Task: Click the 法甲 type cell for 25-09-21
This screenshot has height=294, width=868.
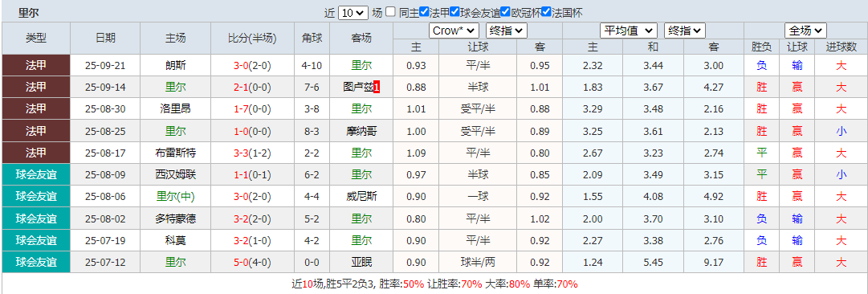Action: tap(36, 65)
